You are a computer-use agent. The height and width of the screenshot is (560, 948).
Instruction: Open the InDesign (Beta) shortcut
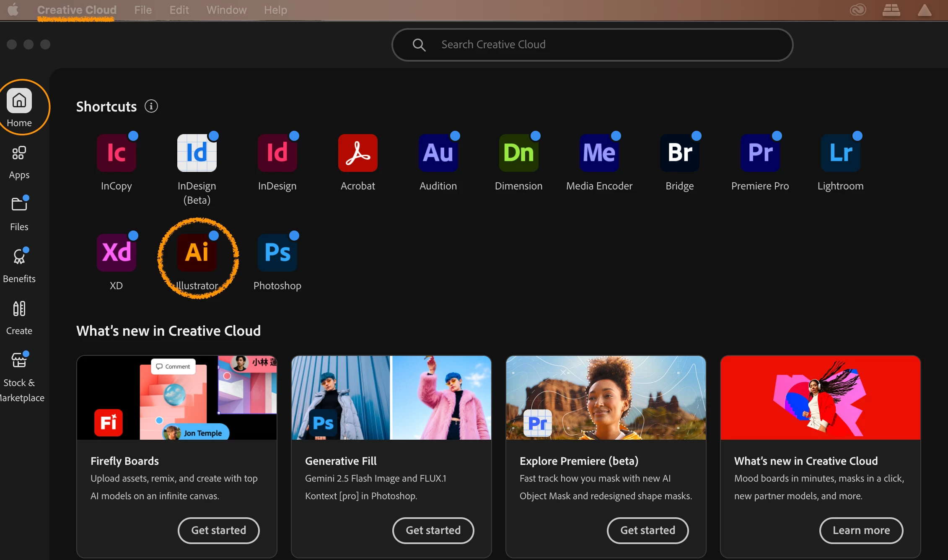[197, 153]
